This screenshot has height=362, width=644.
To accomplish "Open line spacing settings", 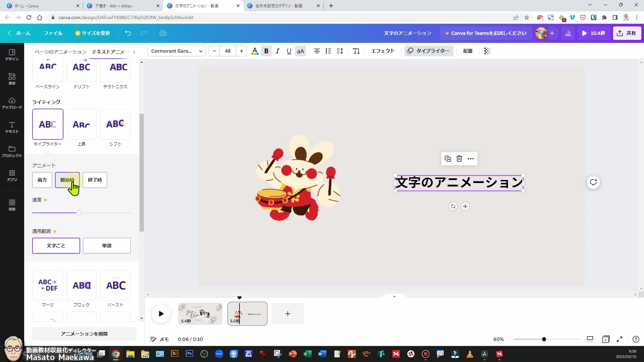I will pos(340,51).
